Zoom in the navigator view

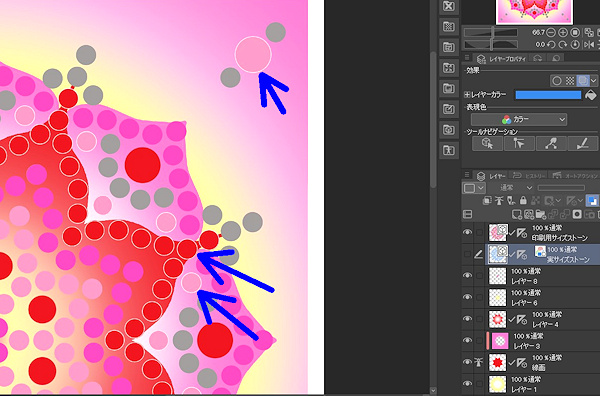tap(562, 33)
